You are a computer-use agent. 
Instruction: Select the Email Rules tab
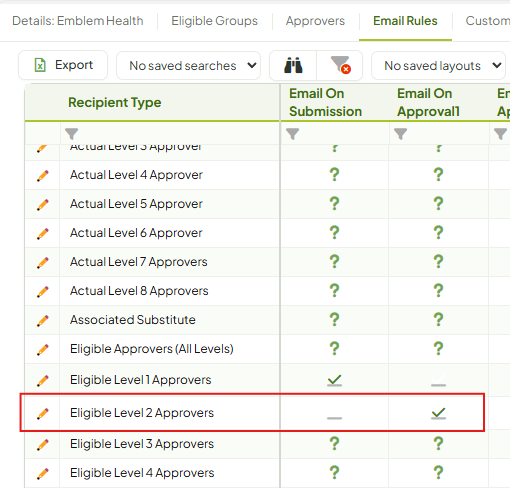click(405, 21)
